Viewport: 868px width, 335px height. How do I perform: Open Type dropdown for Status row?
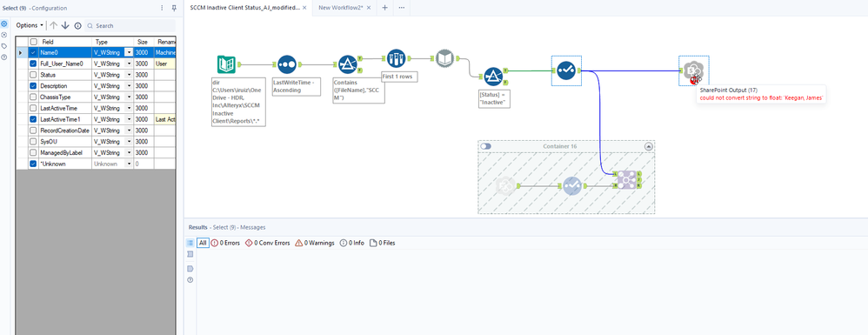click(129, 75)
